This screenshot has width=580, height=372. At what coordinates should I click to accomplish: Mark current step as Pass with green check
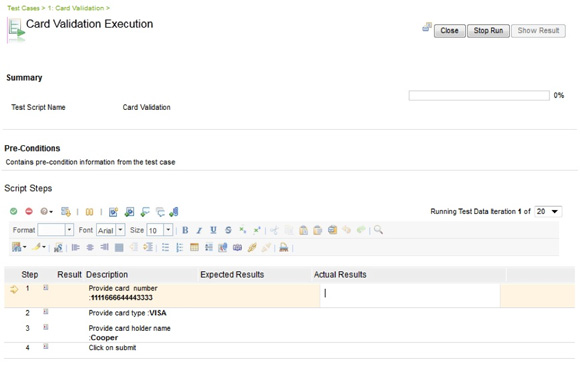(14, 212)
